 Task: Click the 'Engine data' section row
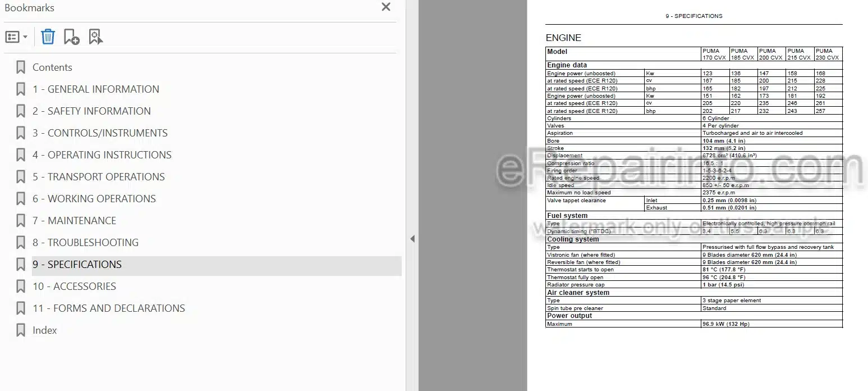click(694, 65)
